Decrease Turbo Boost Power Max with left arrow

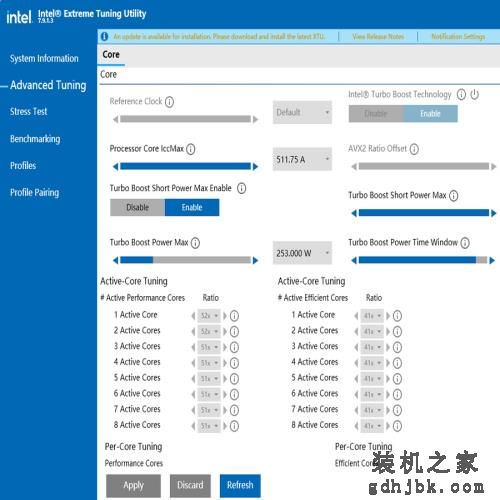[x=115, y=260]
